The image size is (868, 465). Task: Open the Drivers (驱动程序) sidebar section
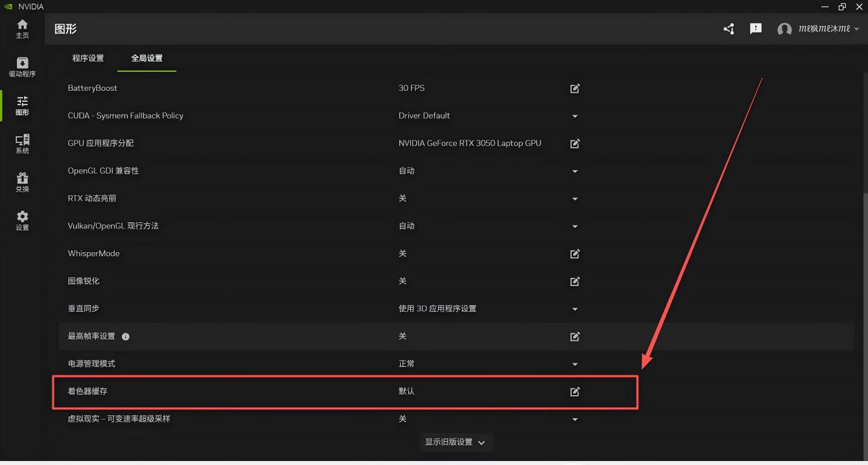[22, 67]
